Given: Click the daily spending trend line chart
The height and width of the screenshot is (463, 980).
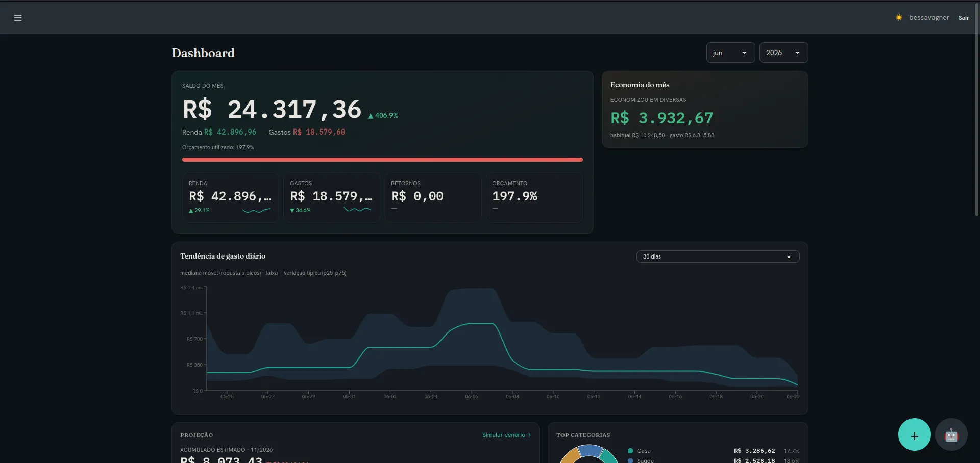Looking at the screenshot, I should click(502, 339).
